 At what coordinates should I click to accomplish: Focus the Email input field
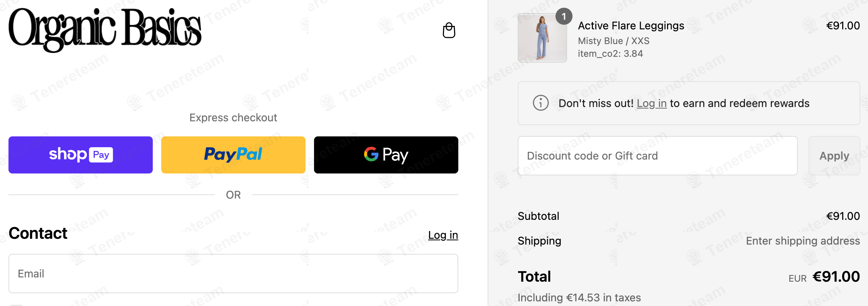233,274
